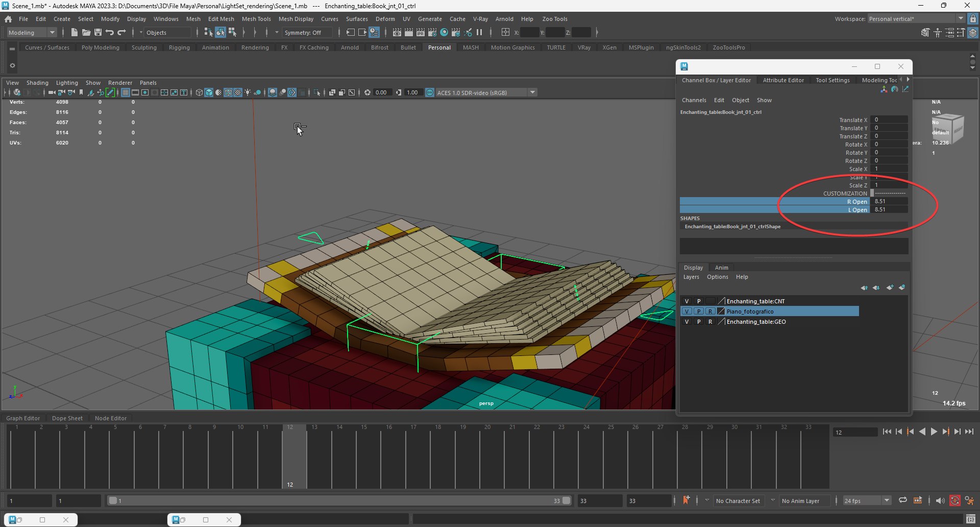
Task: Toggle the viewport grid icon
Action: pos(125,92)
